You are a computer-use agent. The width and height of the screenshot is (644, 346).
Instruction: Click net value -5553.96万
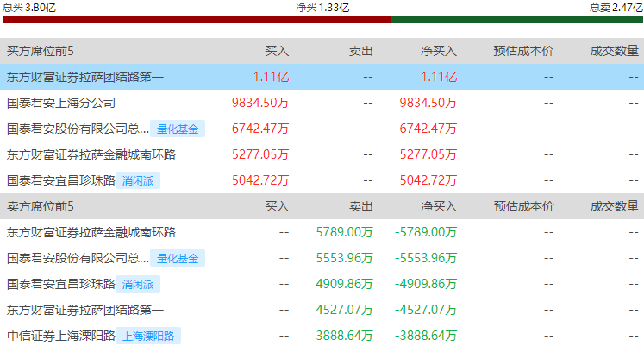point(426,258)
